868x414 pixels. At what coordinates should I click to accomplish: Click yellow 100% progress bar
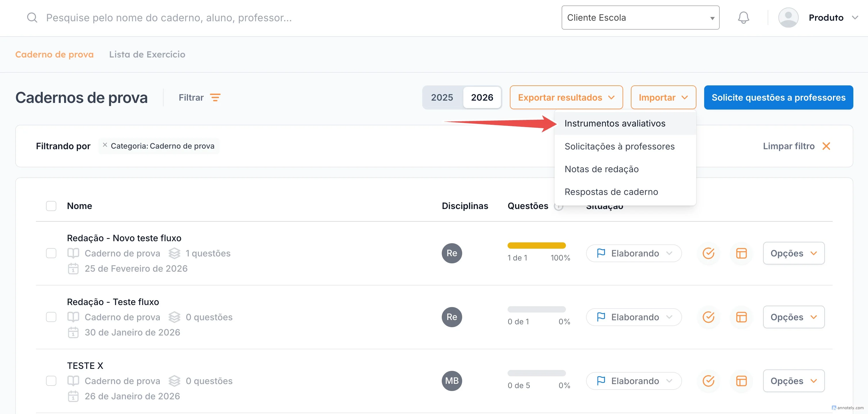coord(536,246)
